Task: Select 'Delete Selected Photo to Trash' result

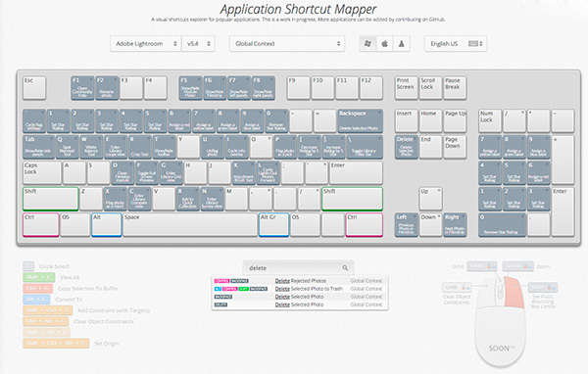Action: coord(300,289)
